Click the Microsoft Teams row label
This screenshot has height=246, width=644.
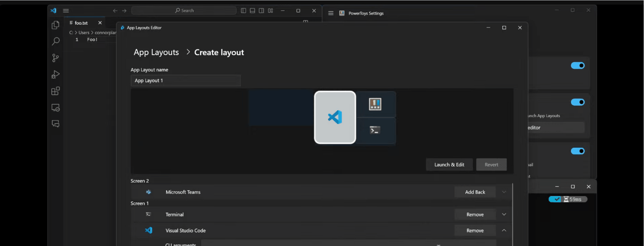[x=183, y=192]
